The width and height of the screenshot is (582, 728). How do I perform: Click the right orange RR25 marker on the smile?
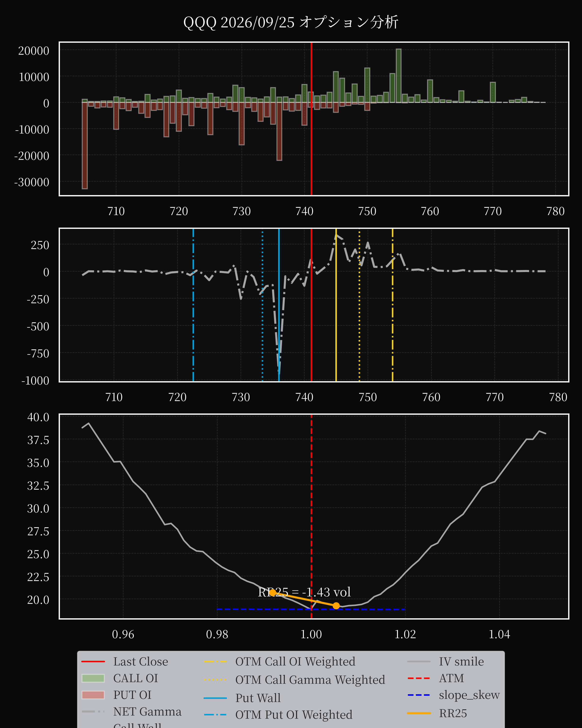336,606
